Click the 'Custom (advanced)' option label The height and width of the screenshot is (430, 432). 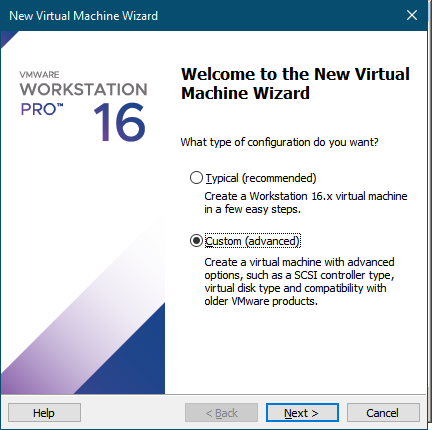tap(252, 241)
